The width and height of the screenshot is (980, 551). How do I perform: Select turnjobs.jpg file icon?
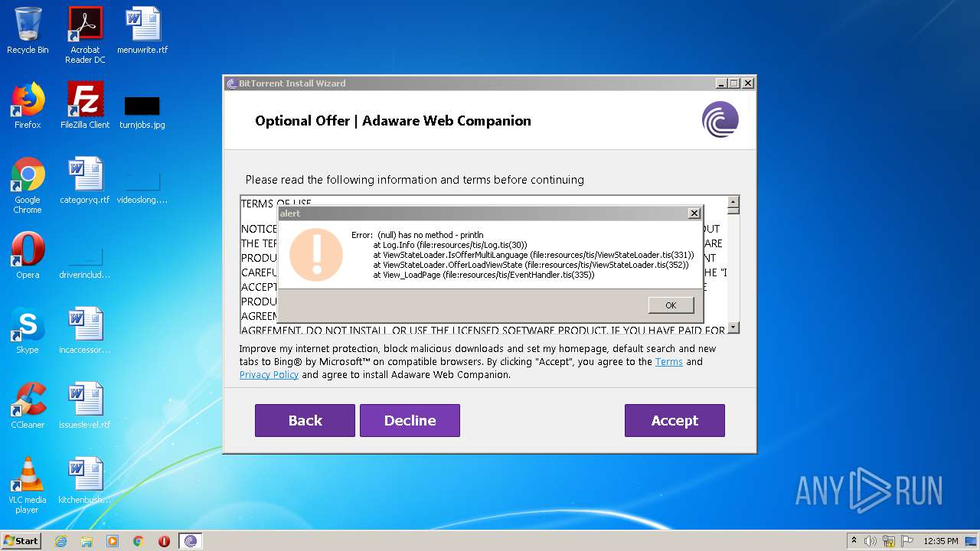coord(142,112)
